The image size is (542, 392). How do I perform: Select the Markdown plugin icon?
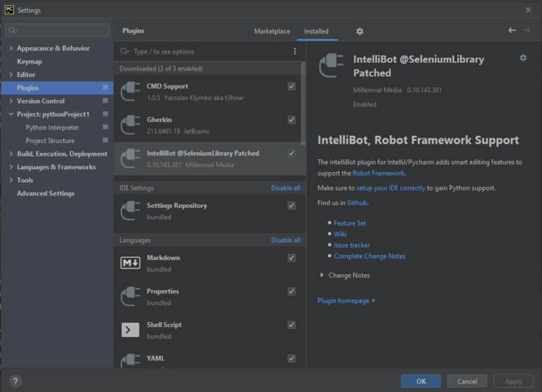click(x=130, y=263)
